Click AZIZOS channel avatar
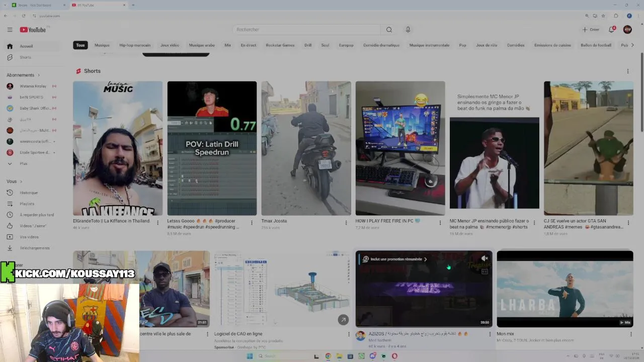Image resolution: width=644 pixels, height=362 pixels. (360, 336)
